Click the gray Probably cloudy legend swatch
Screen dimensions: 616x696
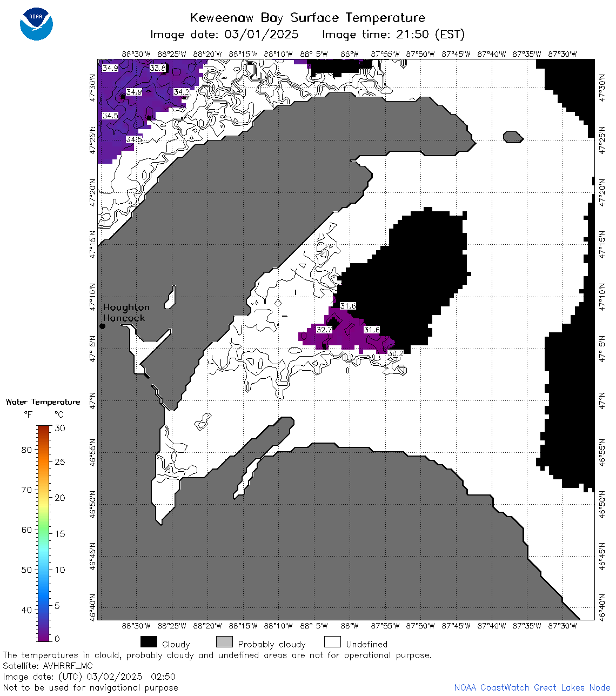click(224, 642)
